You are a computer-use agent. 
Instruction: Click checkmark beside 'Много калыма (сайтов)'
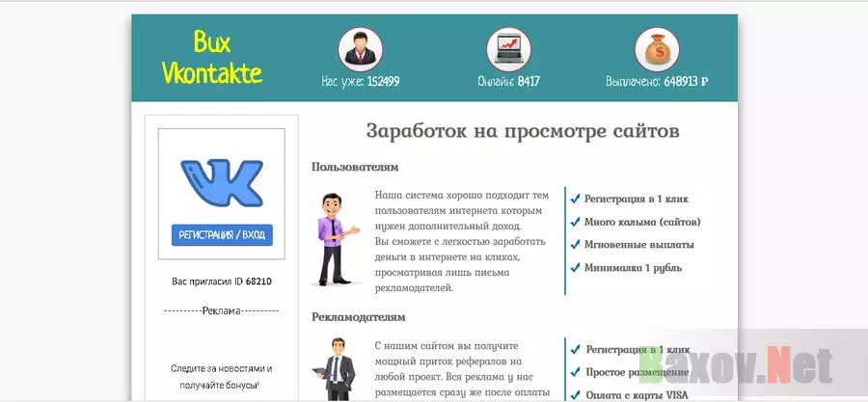[575, 223]
